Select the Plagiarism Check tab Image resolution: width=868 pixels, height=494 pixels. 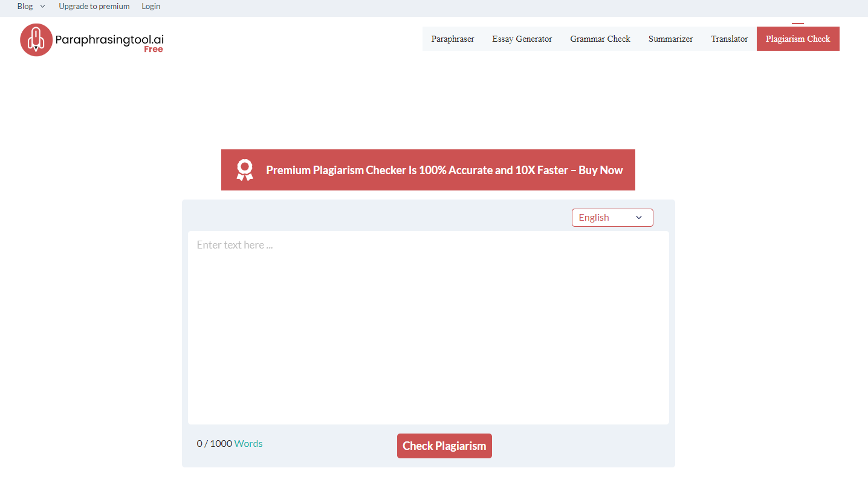(798, 39)
